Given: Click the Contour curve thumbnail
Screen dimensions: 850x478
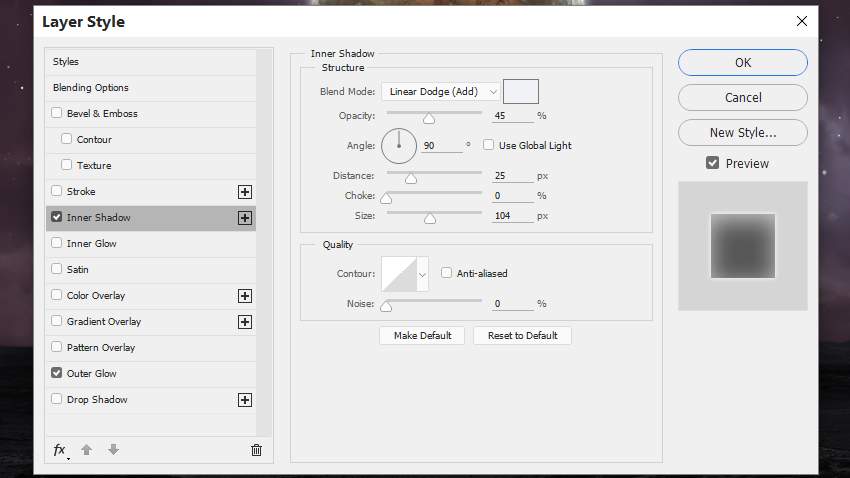Looking at the screenshot, I should click(399, 274).
